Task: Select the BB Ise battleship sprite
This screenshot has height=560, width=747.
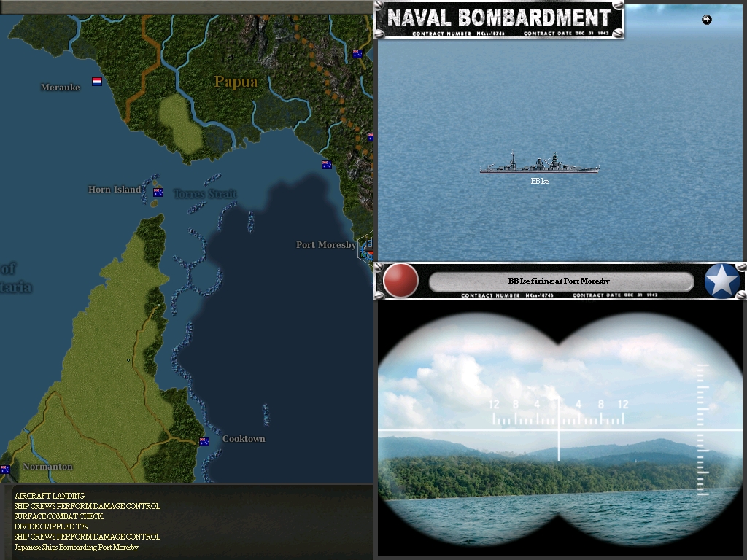Action: coord(539,163)
